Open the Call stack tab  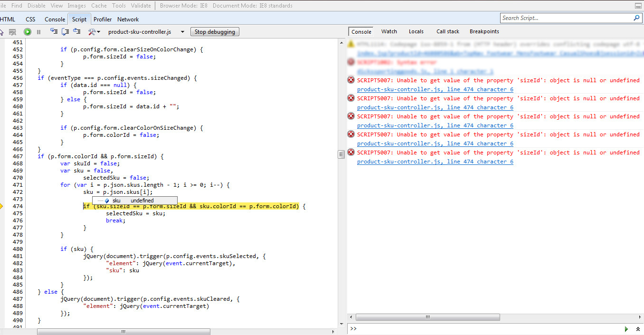(448, 31)
